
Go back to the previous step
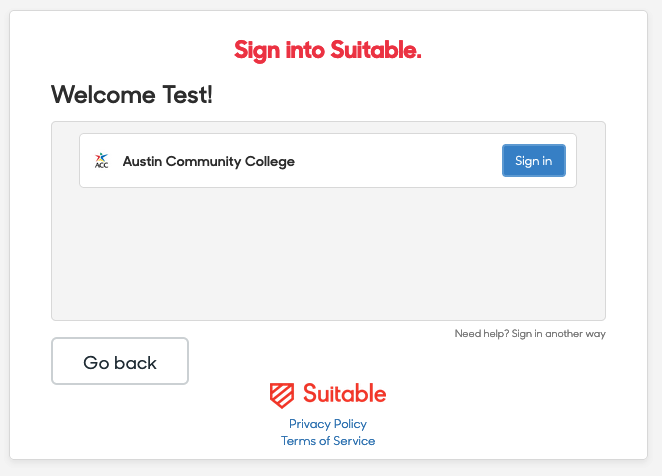click(x=120, y=361)
